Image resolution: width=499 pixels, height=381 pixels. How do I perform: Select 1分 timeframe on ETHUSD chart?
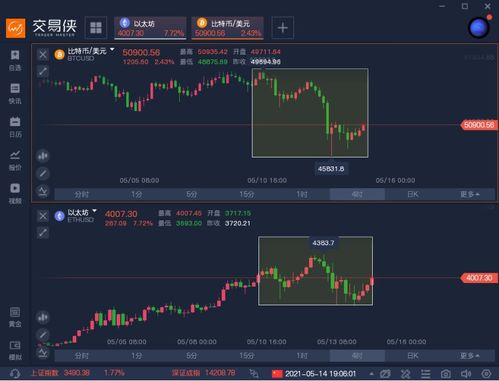[x=137, y=356]
